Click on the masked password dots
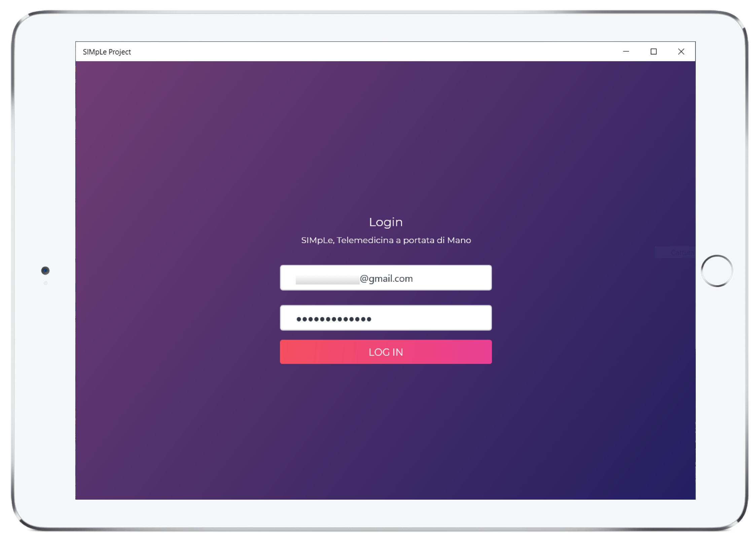Screen dimensions: 756x541 [333, 319]
